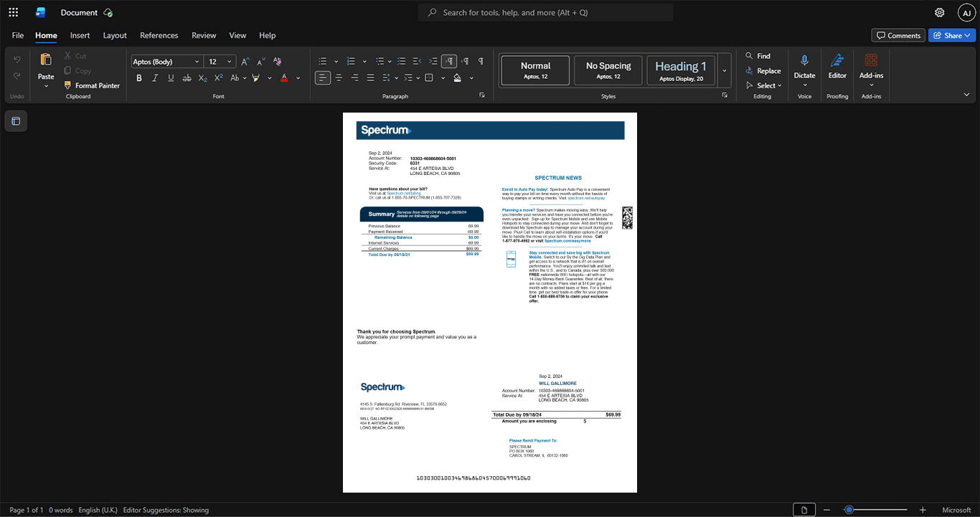Click the Borders icon
This screenshot has height=517, width=980.
click(x=429, y=77)
